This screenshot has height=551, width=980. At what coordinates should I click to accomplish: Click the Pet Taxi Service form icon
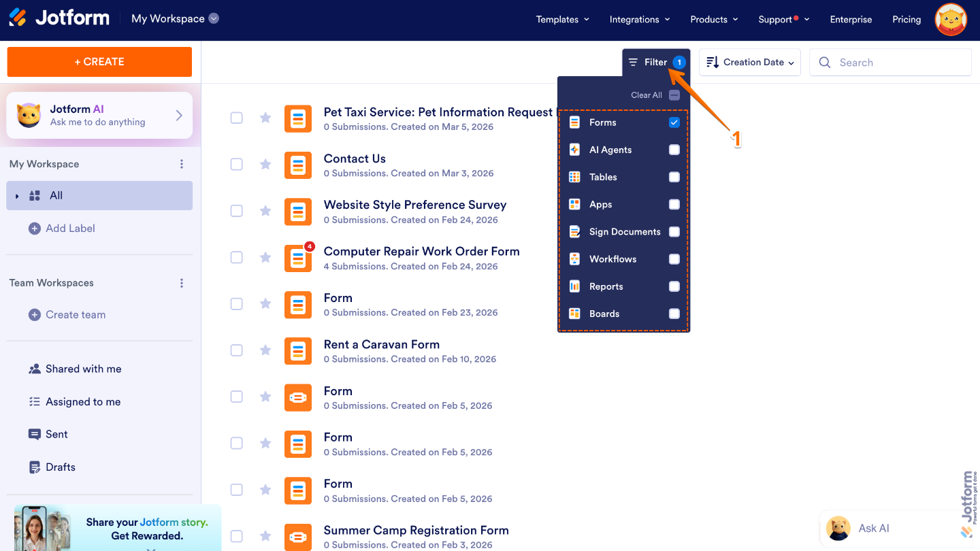coord(298,118)
